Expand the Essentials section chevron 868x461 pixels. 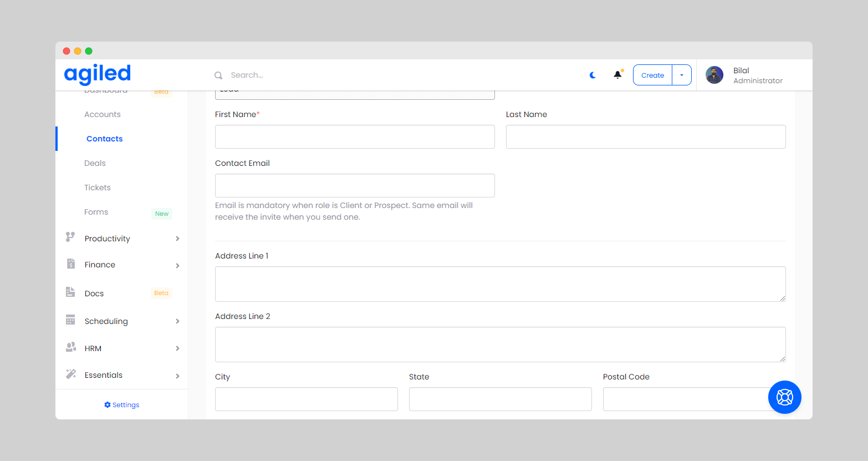click(x=177, y=376)
